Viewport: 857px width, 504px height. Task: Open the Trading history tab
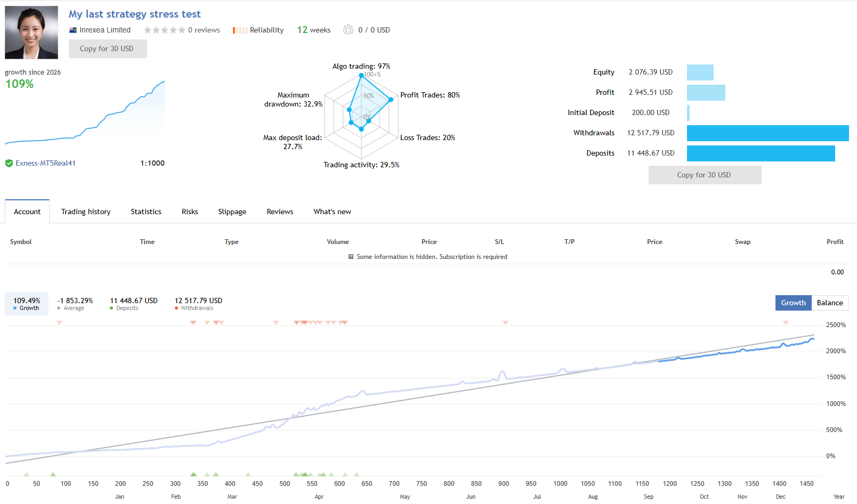(x=86, y=212)
